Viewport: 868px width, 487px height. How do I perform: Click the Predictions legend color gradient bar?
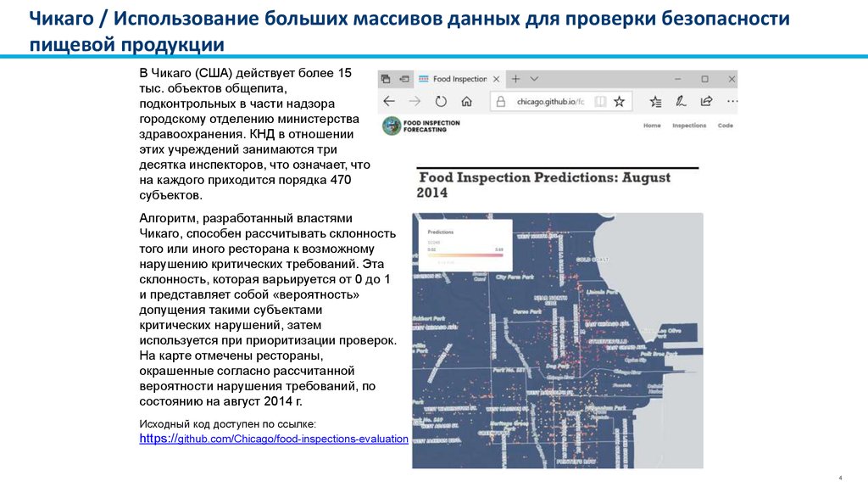(x=465, y=255)
